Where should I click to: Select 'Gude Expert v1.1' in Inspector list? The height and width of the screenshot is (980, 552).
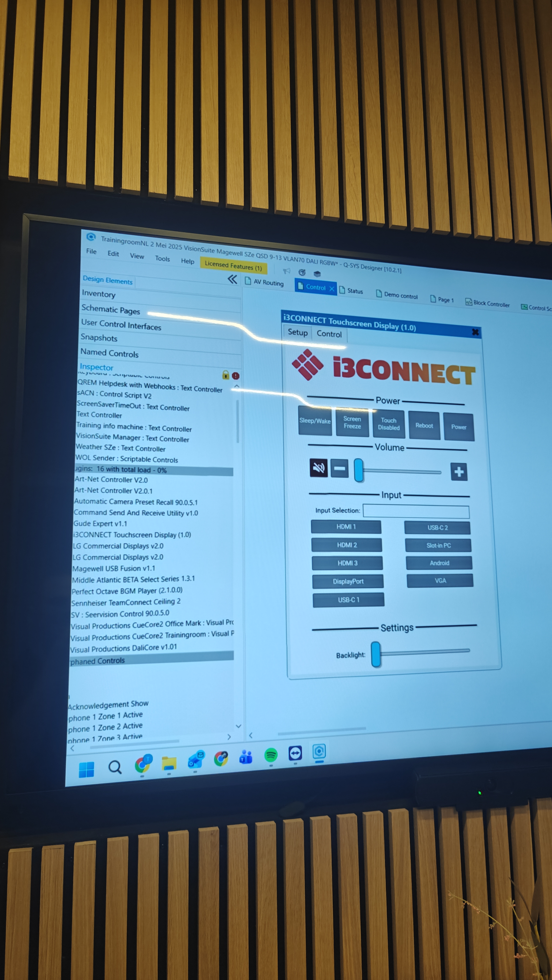[x=100, y=524]
